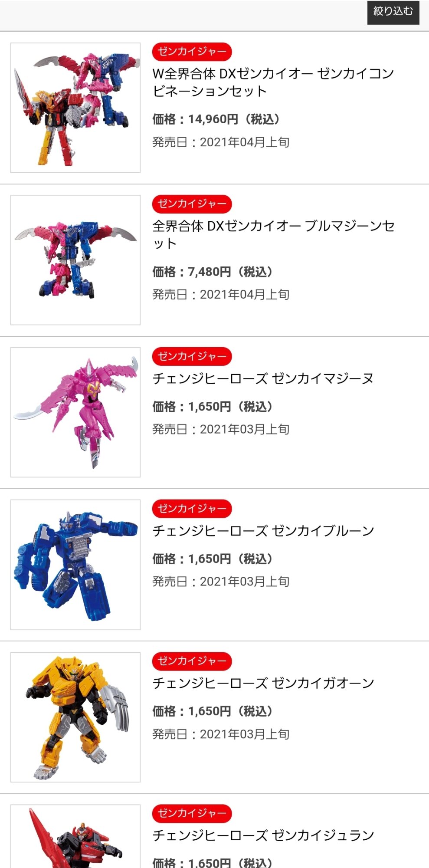Open red ゼンカイジュラン figure thumbnail
The height and width of the screenshot is (868, 429).
tap(75, 836)
